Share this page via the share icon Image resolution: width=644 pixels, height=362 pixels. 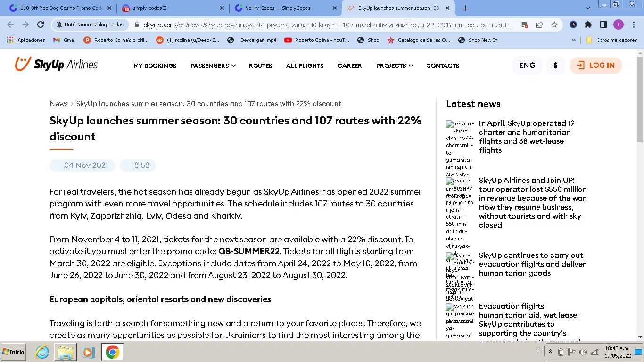pos(539,25)
